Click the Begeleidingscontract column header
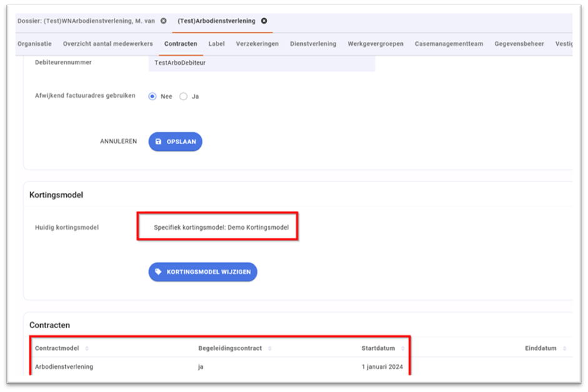588x392 pixels. tap(230, 348)
